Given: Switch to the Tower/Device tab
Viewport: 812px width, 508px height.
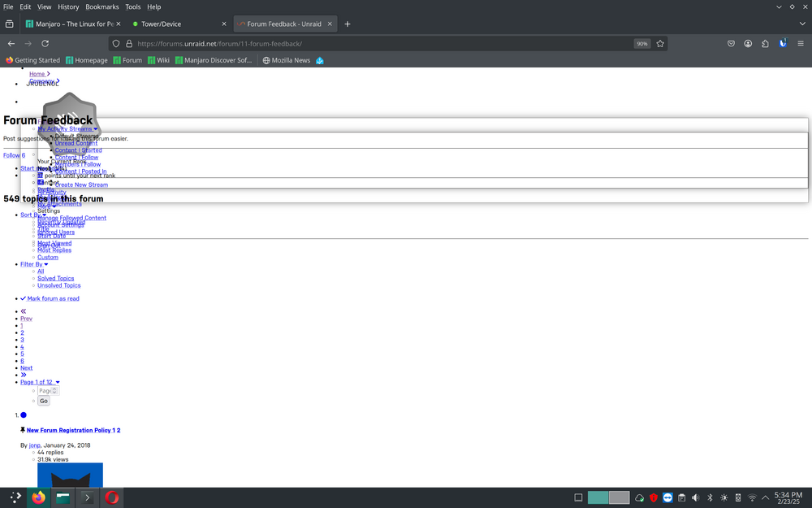Looking at the screenshot, I should 179,24.
